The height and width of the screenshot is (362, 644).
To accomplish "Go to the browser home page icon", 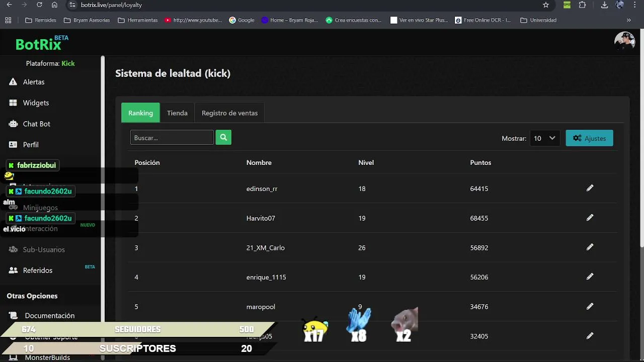I will point(54,5).
